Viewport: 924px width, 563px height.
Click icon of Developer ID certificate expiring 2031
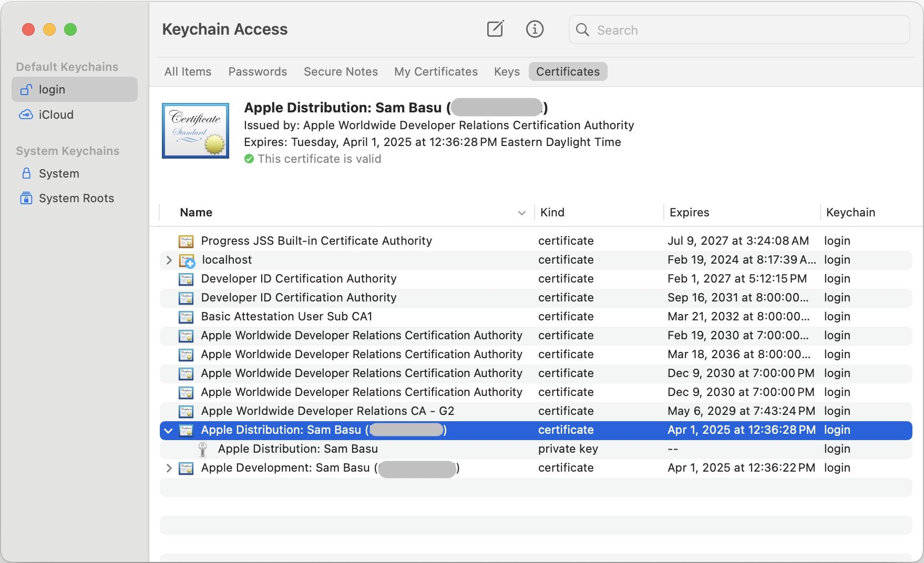(186, 298)
